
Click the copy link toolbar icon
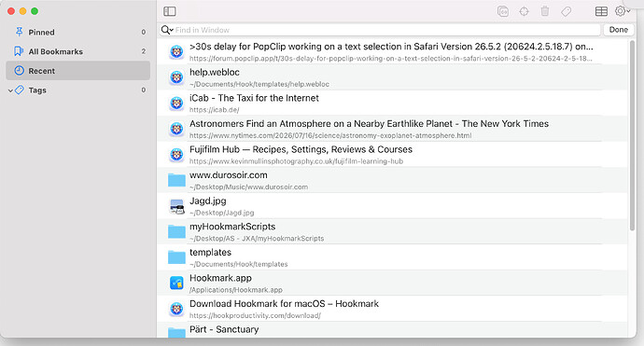[x=503, y=11]
